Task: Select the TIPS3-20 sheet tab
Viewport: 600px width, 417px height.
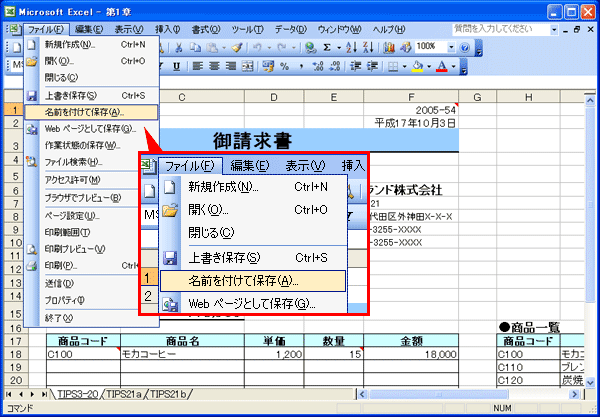Action: [x=78, y=394]
